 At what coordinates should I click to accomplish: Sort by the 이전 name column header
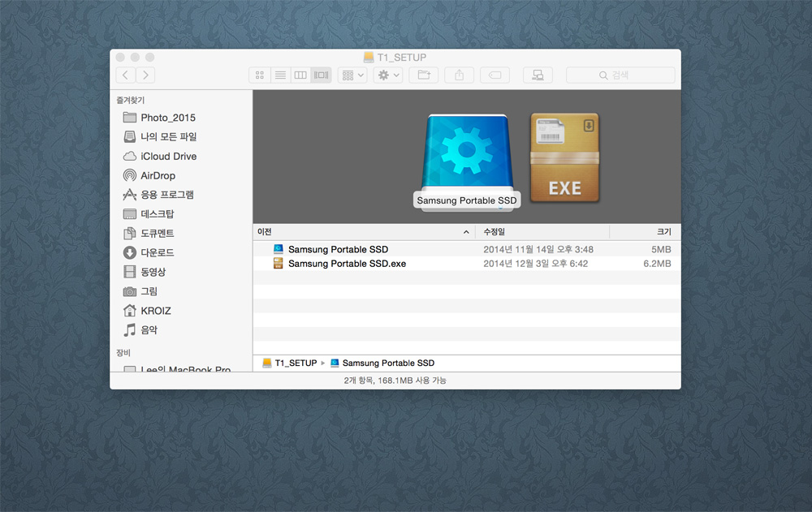click(357, 232)
